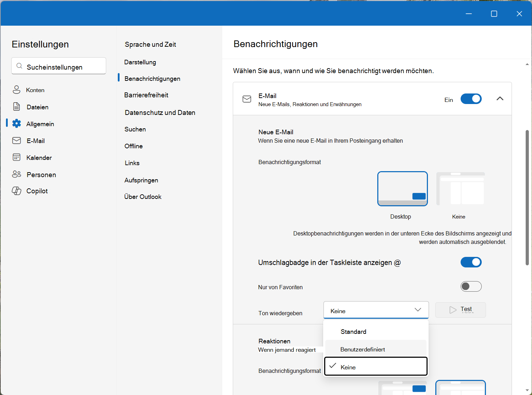Choose Benutzerdefiniert from sound list

[376, 349]
